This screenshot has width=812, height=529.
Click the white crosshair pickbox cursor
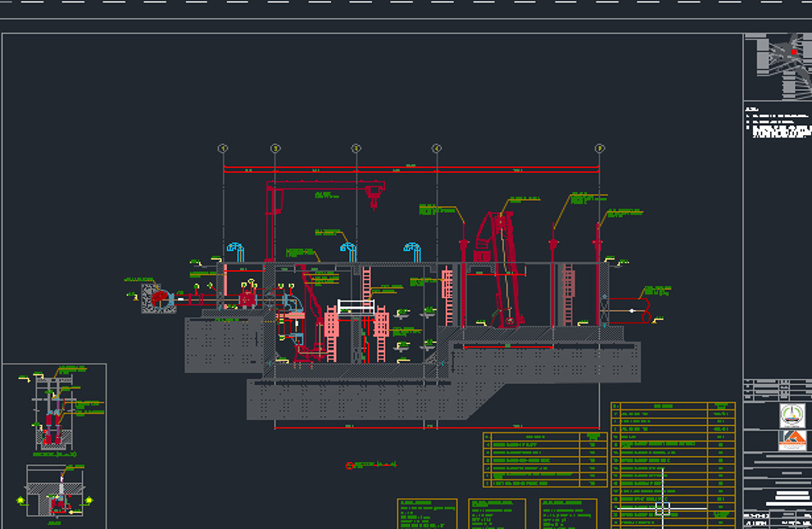[662, 509]
